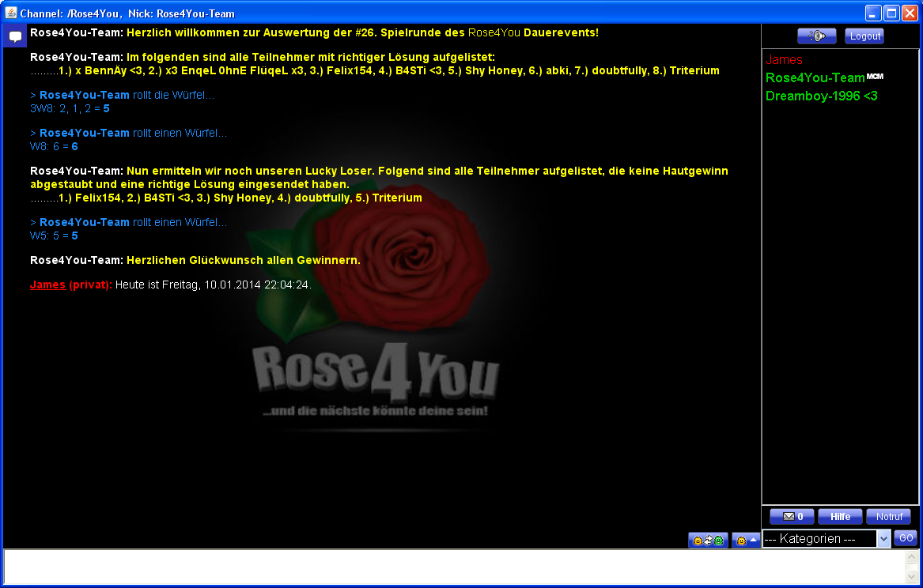Click the Logout button
The width and height of the screenshot is (923, 588).
click(x=864, y=36)
